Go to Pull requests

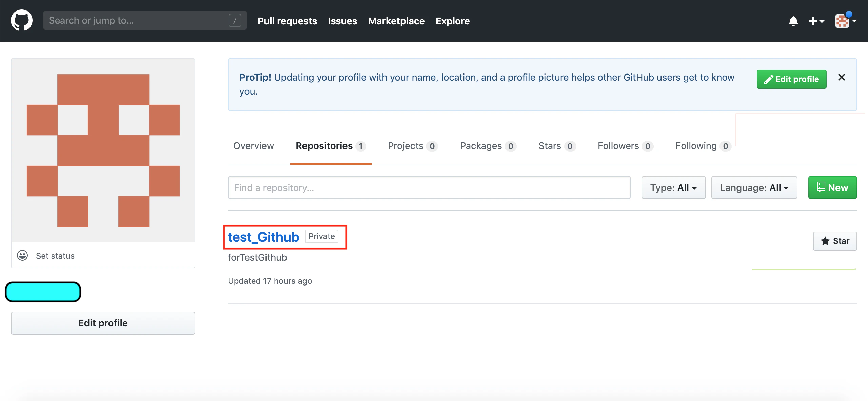(287, 21)
